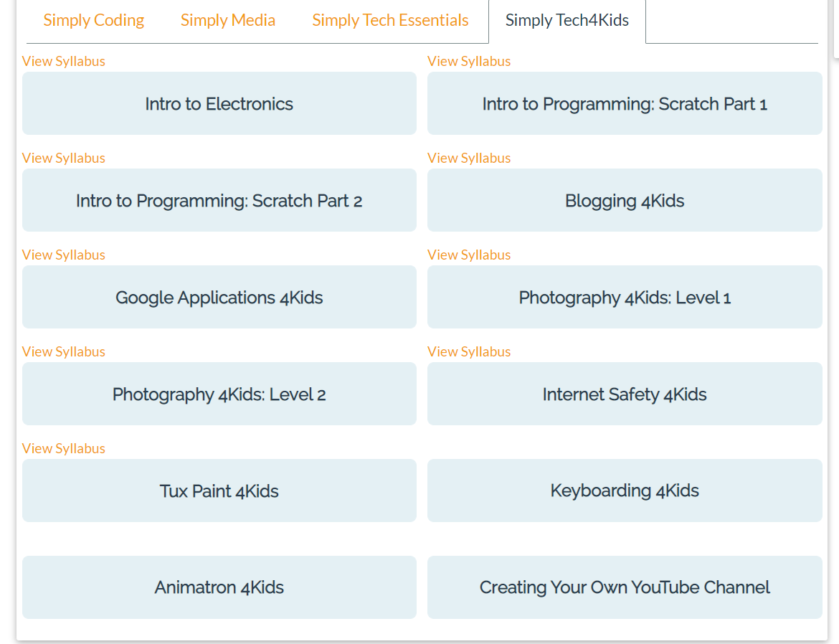The width and height of the screenshot is (839, 644).
Task: Open Intro to Programming: Scratch Part 2
Action: 219,201
